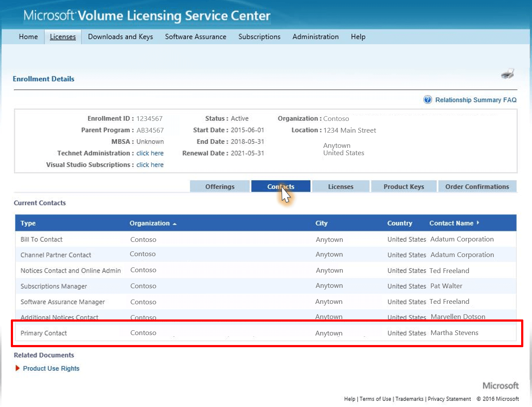The width and height of the screenshot is (532, 407).
Task: Open the Software Assurance menu
Action: click(x=196, y=37)
